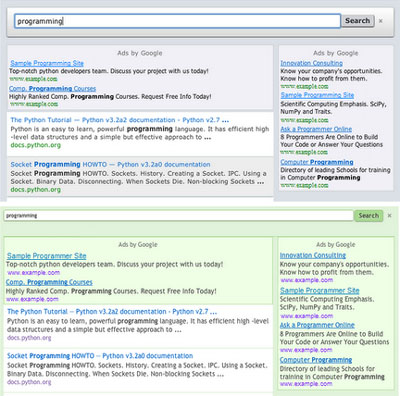Viewport: 400px width, 396px height.
Task: Click www.example.com under blue panel's Ask a Programmer
Action: click(x=304, y=152)
